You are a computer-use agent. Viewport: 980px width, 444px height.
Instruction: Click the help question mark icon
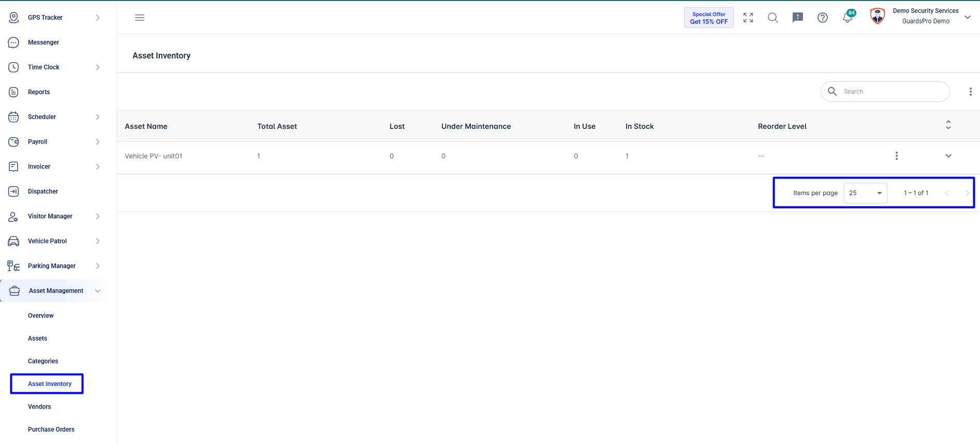coord(823,18)
